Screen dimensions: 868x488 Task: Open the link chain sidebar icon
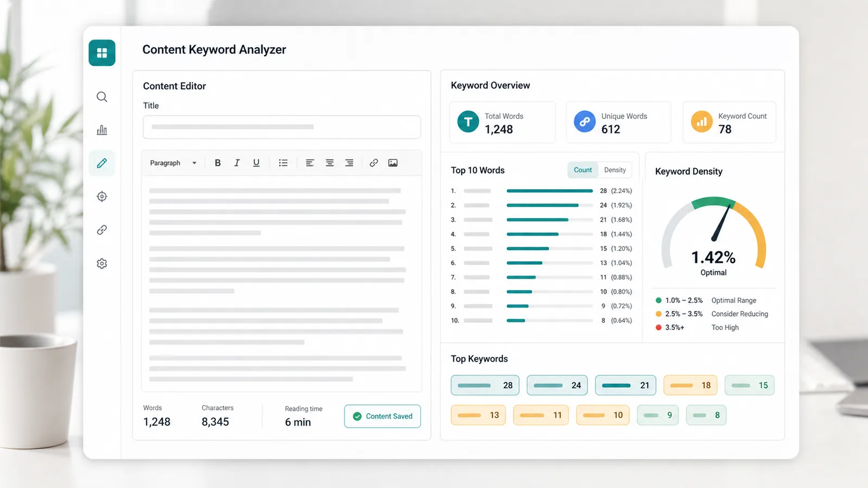[102, 230]
